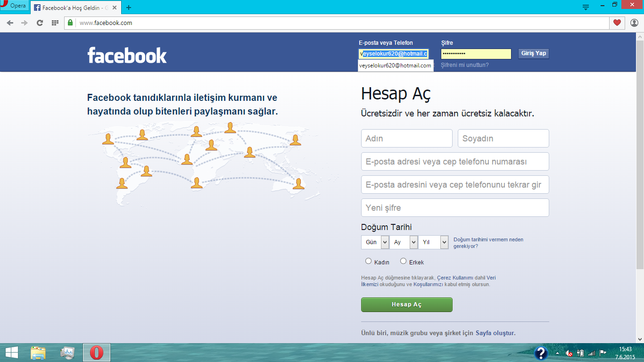Open the Koşullarımızı terms link

point(429,285)
